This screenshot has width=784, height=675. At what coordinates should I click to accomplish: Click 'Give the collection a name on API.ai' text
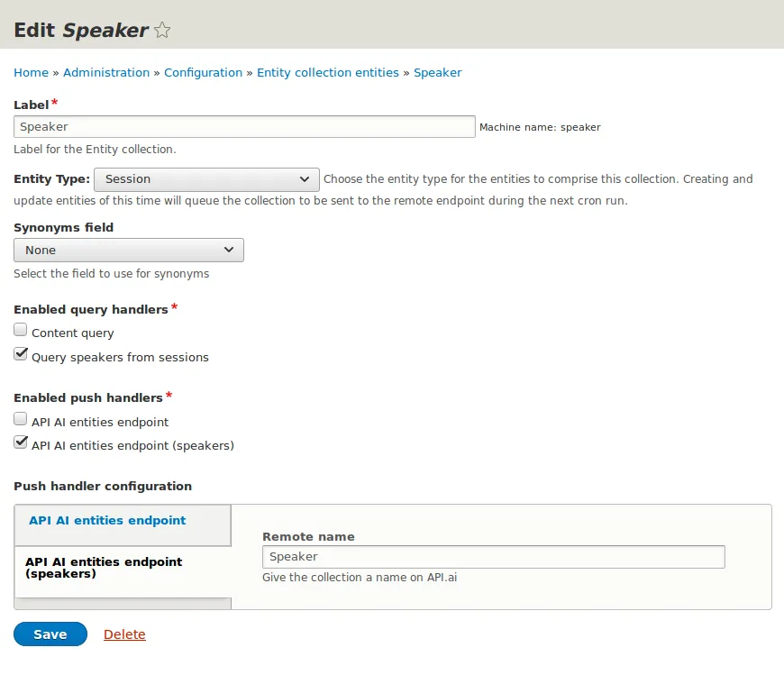[360, 578]
